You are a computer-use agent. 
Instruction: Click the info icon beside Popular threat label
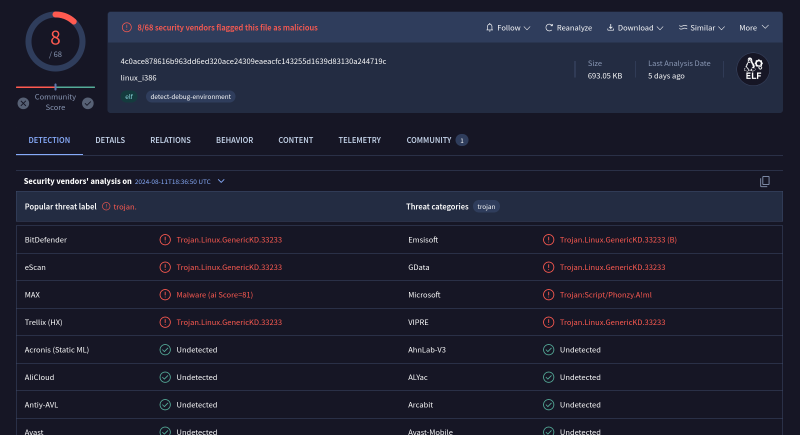(x=106, y=206)
